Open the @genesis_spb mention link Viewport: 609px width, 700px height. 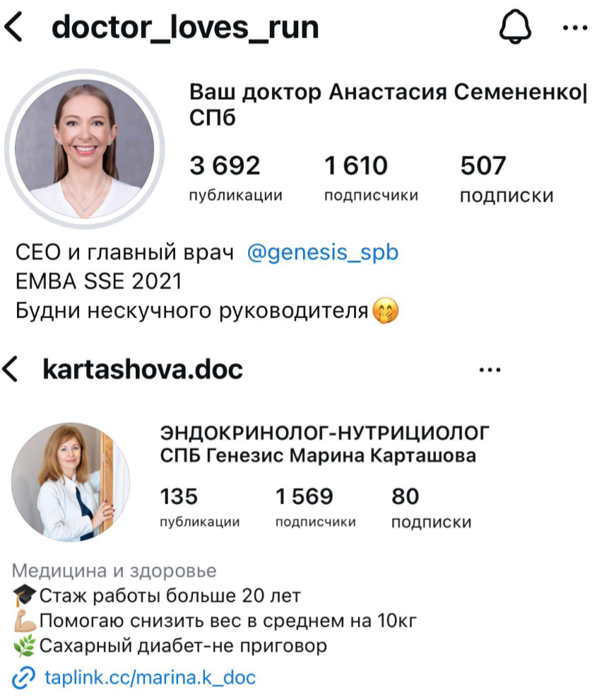[x=323, y=252]
